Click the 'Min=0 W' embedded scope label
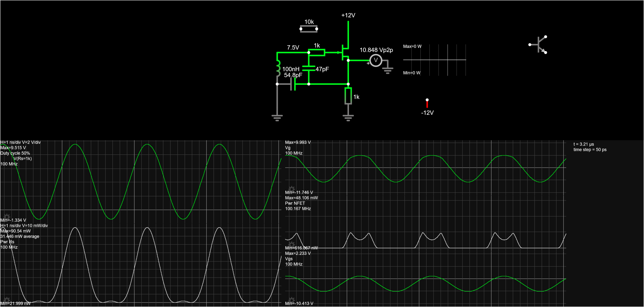This screenshot has height=307, width=644. (412, 73)
